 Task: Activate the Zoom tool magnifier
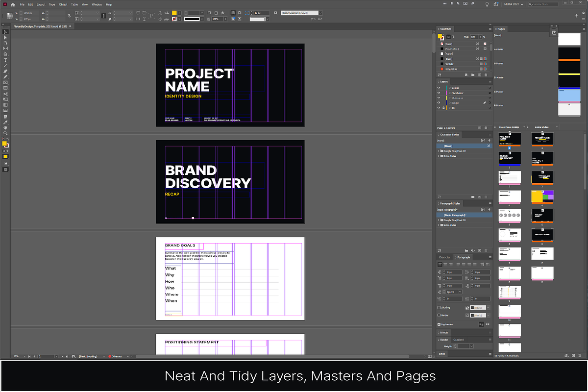[6, 133]
